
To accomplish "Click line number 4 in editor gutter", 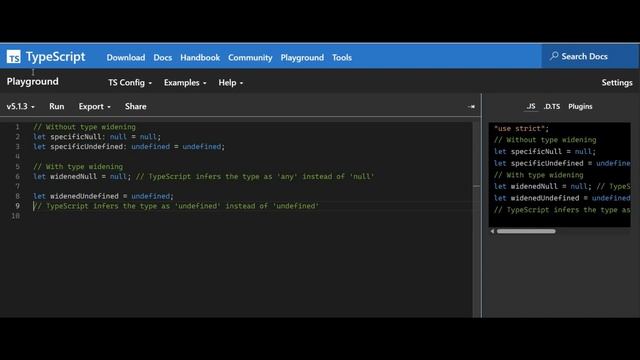I will click(17, 156).
